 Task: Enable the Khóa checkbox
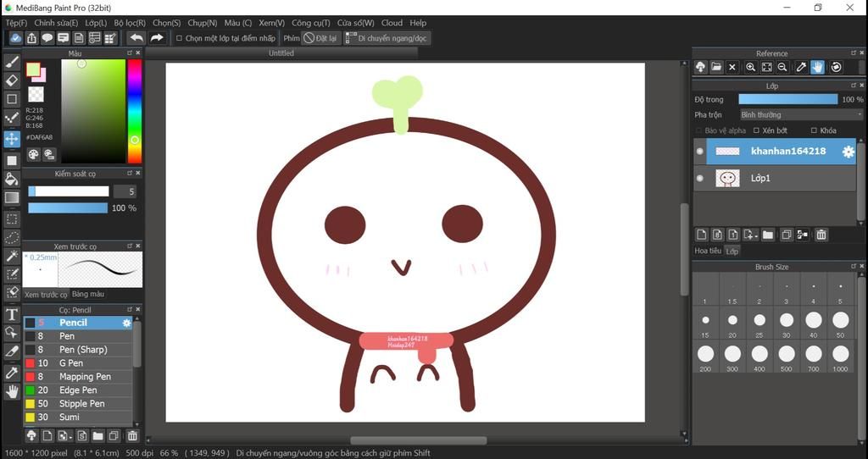pyautogui.click(x=814, y=130)
